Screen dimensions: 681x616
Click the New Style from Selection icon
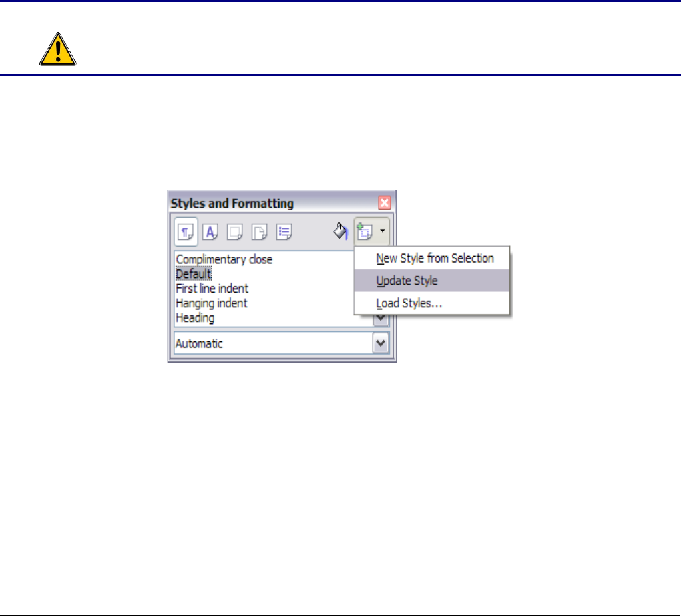click(x=365, y=231)
